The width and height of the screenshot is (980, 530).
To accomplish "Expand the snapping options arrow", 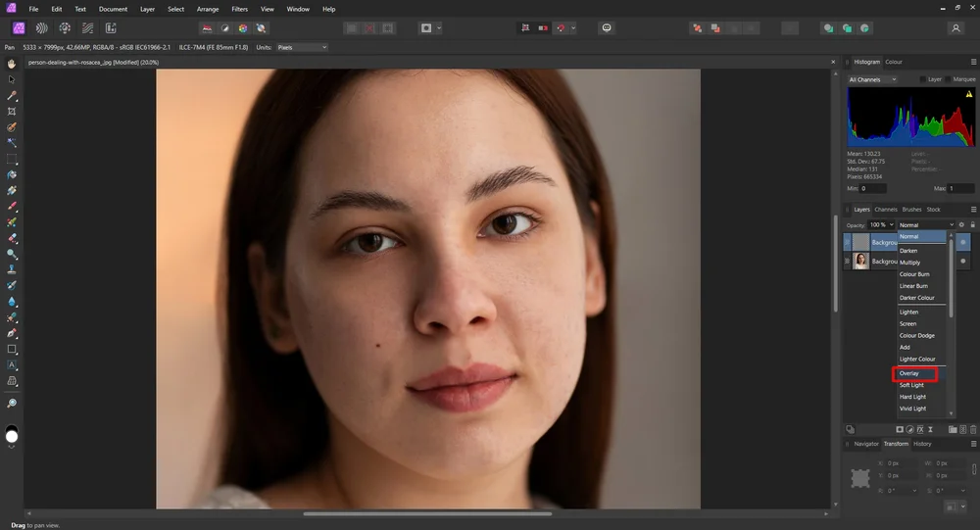I will [x=573, y=28].
